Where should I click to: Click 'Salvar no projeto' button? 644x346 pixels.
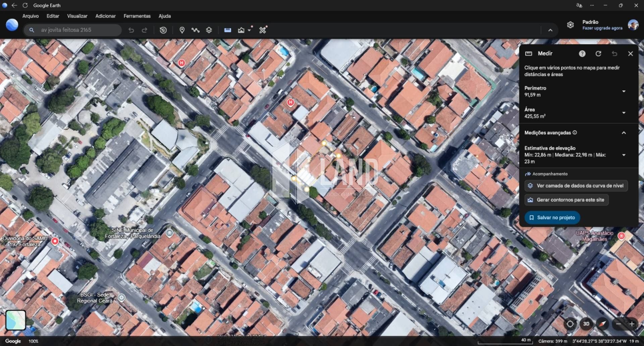[552, 218]
